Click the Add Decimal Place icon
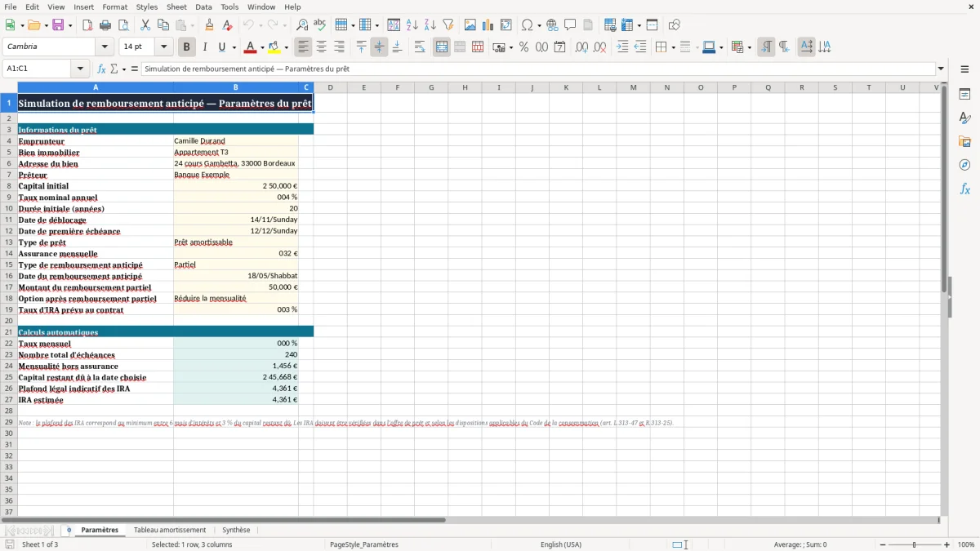 coord(581,47)
